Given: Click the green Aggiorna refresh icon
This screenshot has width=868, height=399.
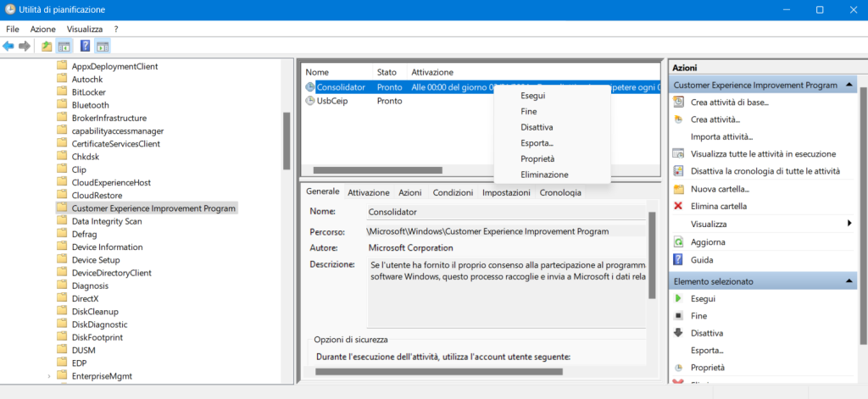Looking at the screenshot, I should click(678, 242).
